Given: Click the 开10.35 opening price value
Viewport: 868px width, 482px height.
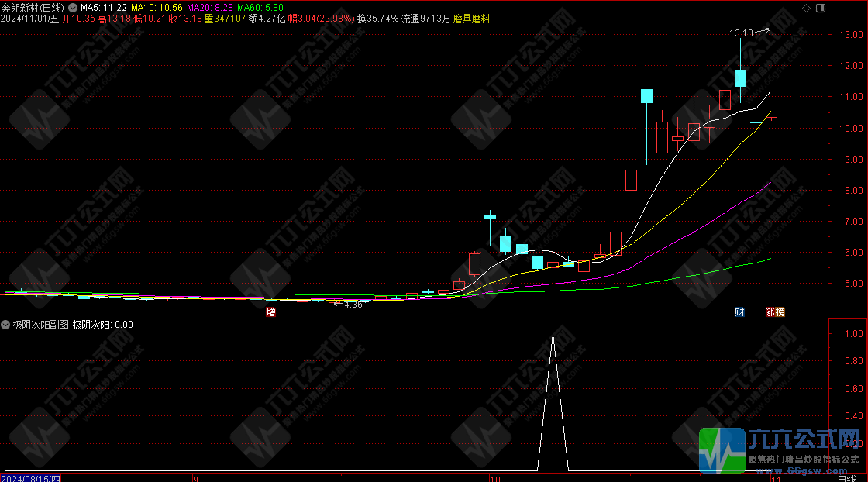Looking at the screenshot, I should 78,19.
